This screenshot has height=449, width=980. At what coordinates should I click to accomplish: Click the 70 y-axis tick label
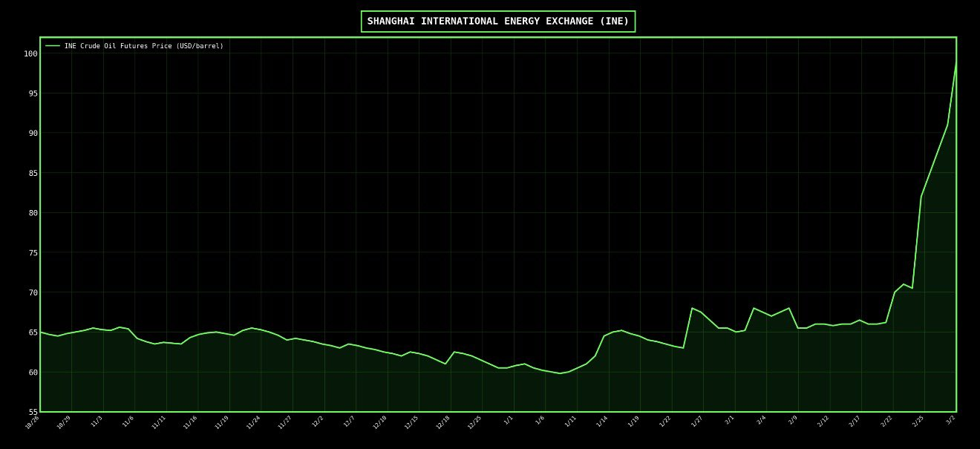[x=33, y=292]
